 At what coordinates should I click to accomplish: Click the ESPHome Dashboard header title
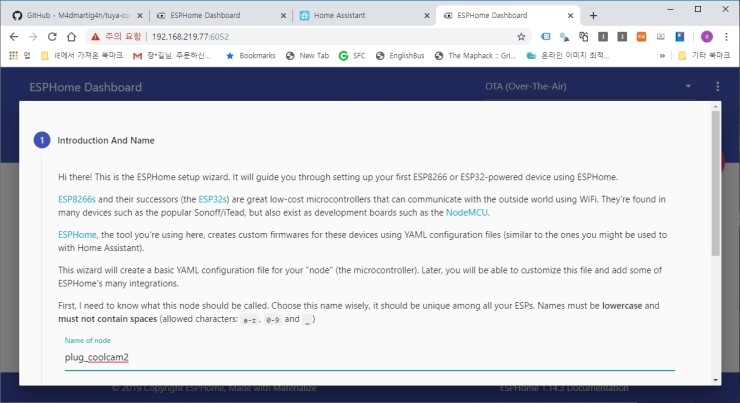point(85,87)
